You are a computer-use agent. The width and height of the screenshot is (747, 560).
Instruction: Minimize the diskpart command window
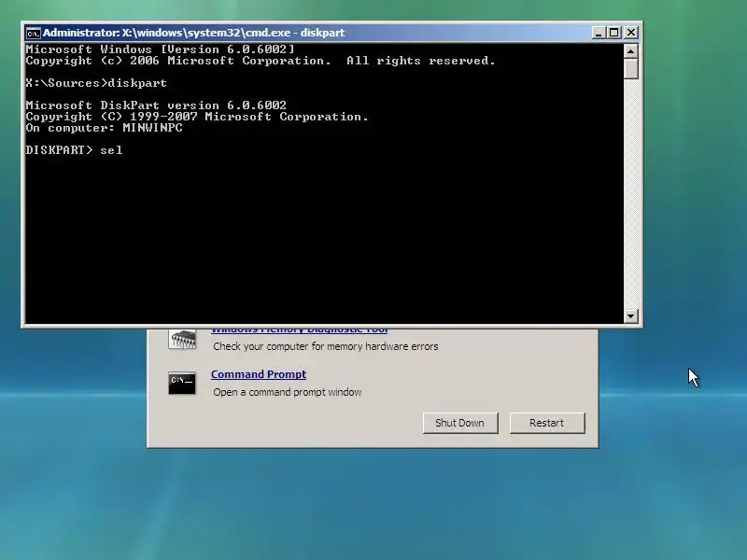click(x=599, y=33)
